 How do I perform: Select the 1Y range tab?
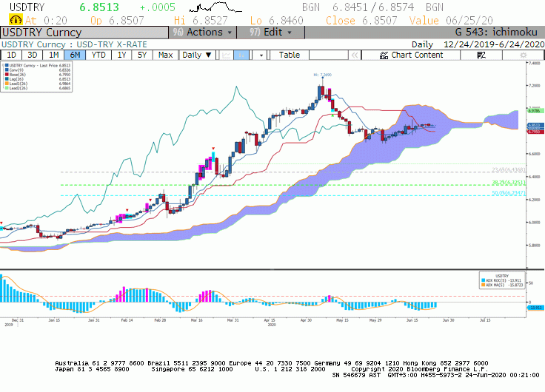point(121,55)
